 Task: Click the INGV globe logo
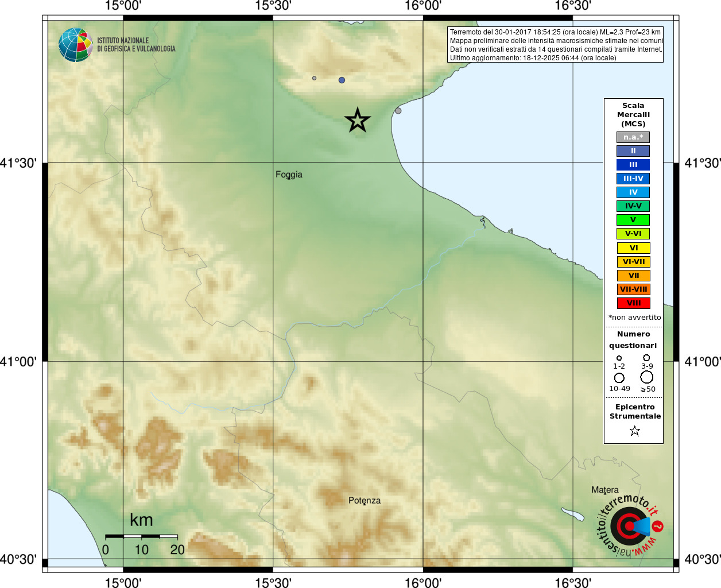point(76,45)
